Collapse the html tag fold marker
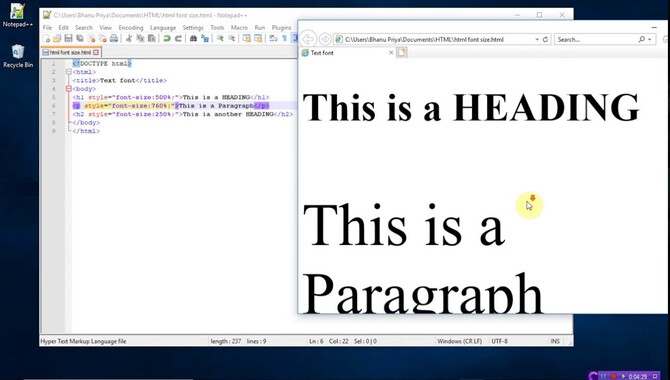The width and height of the screenshot is (670, 380). 69,72
